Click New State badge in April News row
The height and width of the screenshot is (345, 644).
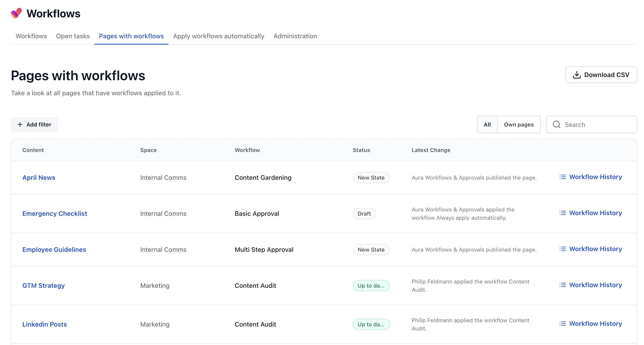pos(371,178)
